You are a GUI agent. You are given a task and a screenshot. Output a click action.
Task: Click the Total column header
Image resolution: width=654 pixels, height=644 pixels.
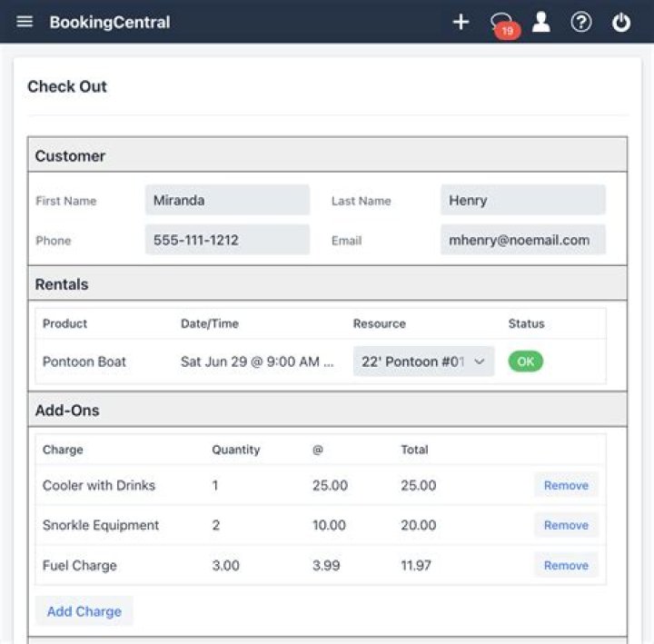[414, 450]
